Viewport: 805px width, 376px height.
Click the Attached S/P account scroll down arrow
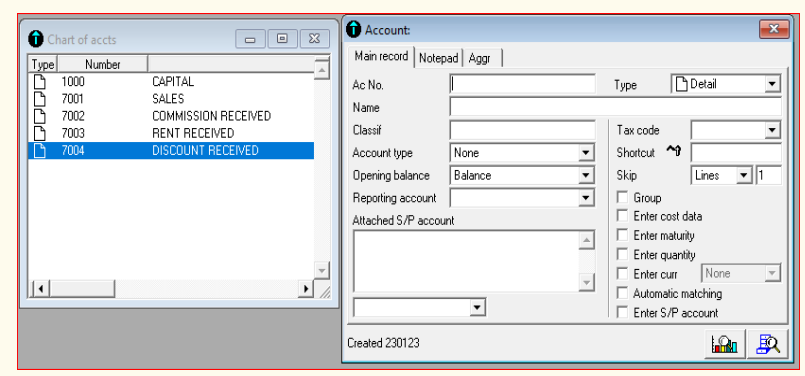point(587,282)
